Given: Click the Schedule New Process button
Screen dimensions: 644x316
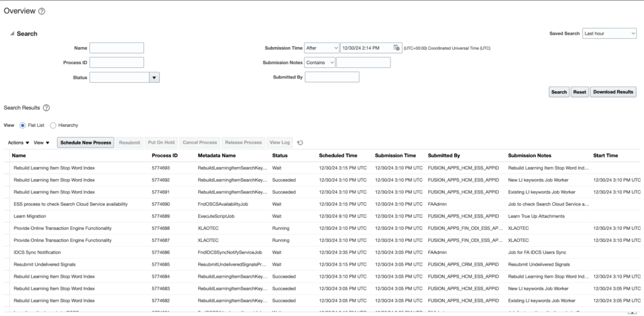Looking at the screenshot, I should click(x=86, y=143).
